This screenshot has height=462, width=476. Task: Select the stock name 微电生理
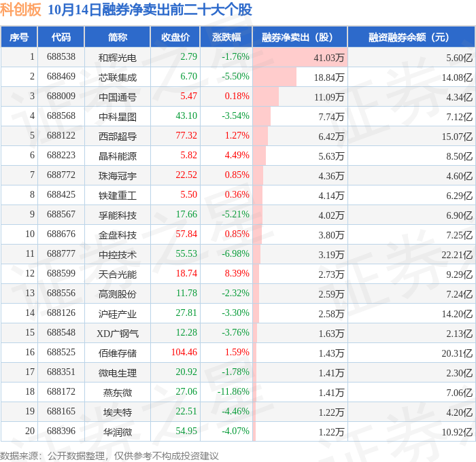pyautogui.click(x=118, y=373)
